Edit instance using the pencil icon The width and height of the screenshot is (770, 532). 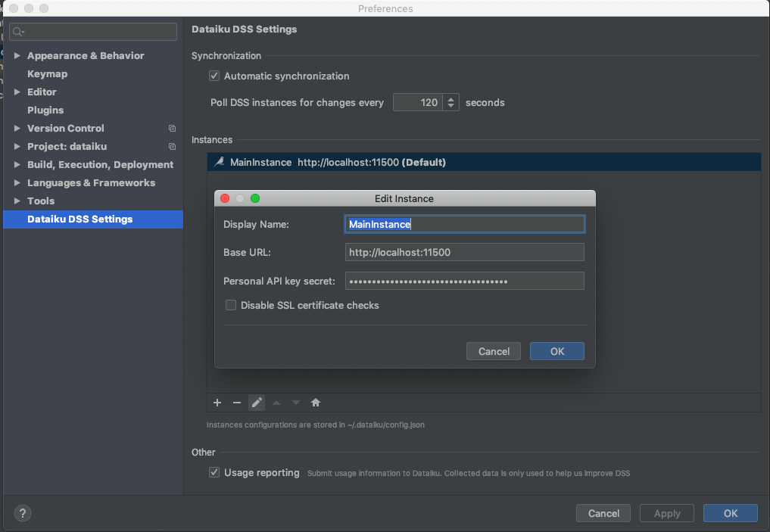coord(257,403)
